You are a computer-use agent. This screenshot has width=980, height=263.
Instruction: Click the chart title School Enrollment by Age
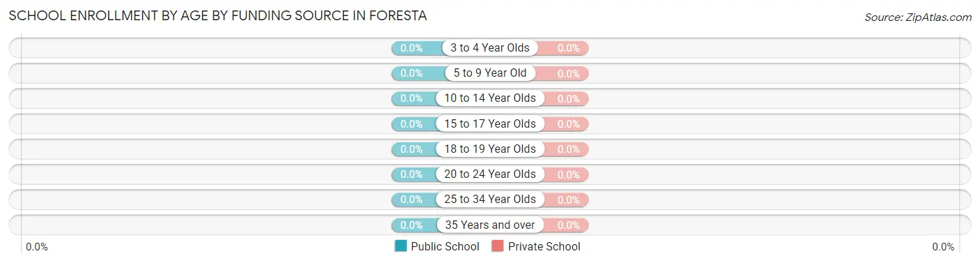[217, 15]
